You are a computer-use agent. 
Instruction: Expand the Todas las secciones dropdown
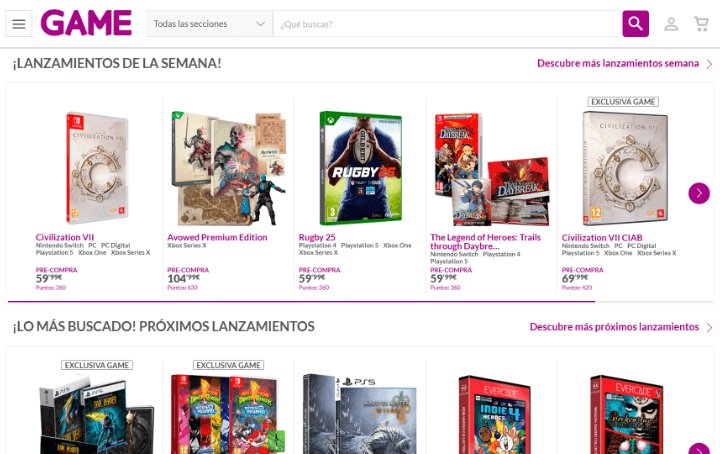coord(210,24)
